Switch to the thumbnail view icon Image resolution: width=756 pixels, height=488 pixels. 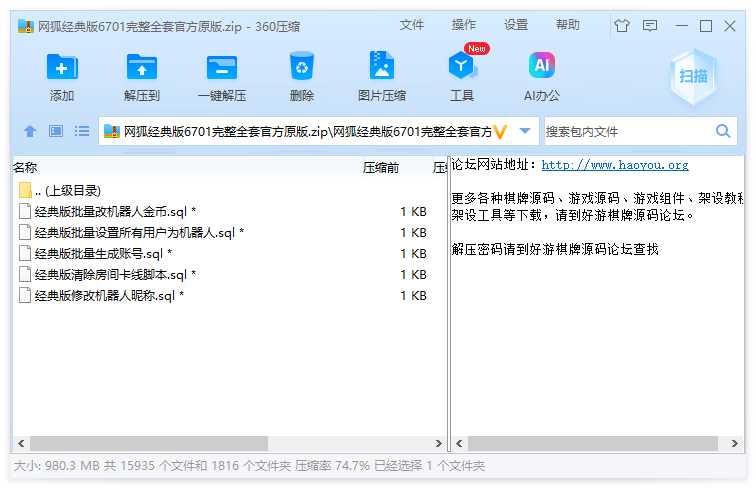coord(56,131)
